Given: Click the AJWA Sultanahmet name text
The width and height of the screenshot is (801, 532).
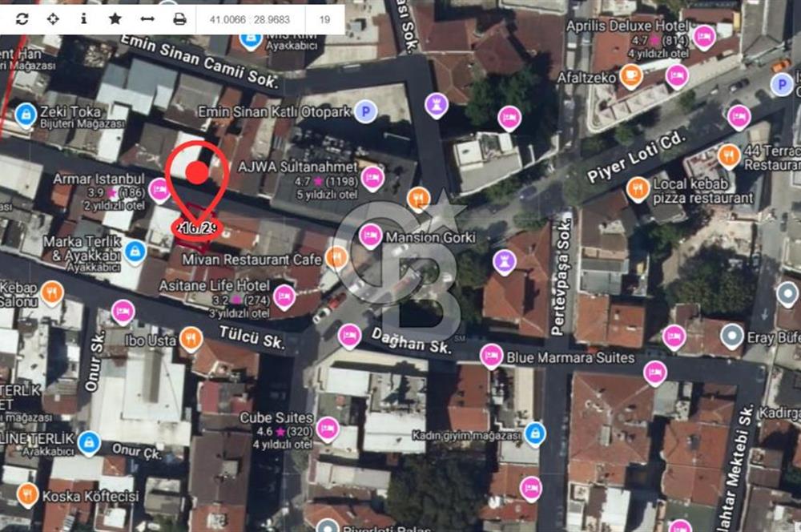Looking at the screenshot, I should click(298, 167).
